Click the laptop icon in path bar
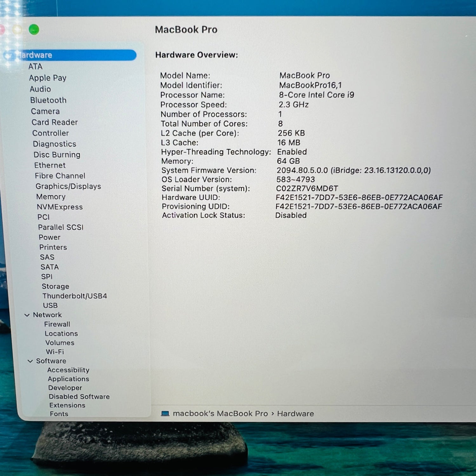 click(x=165, y=413)
